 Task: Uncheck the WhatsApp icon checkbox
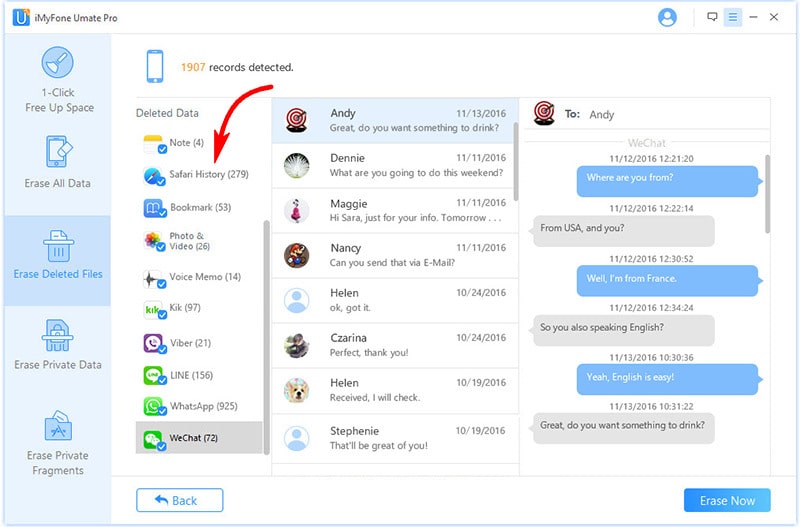(x=162, y=412)
